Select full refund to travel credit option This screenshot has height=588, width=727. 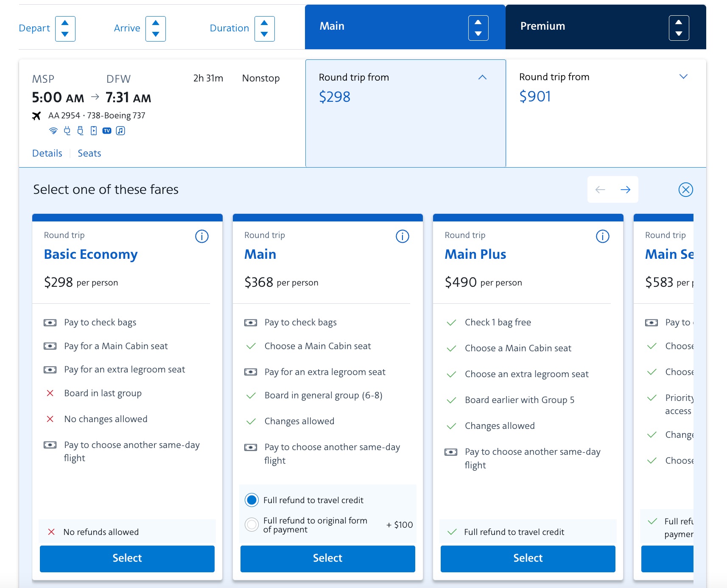click(252, 500)
